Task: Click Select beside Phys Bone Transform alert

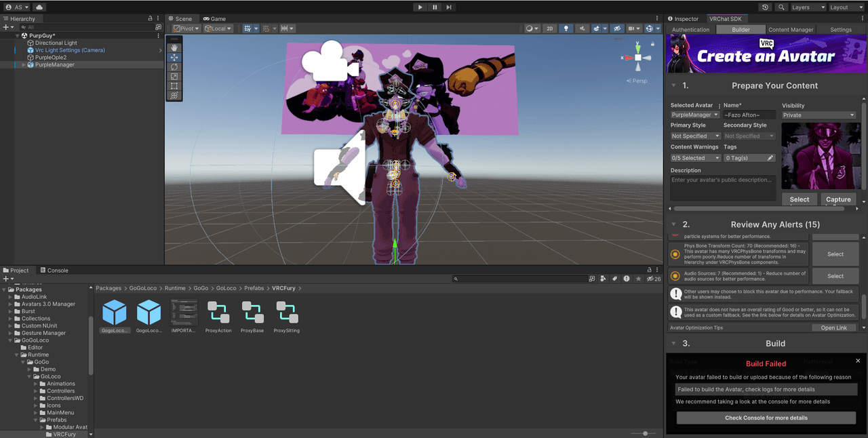Action: click(x=835, y=254)
